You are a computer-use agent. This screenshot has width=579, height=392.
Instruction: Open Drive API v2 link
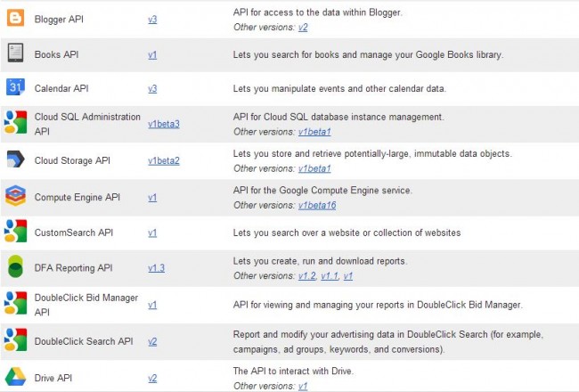click(x=152, y=378)
